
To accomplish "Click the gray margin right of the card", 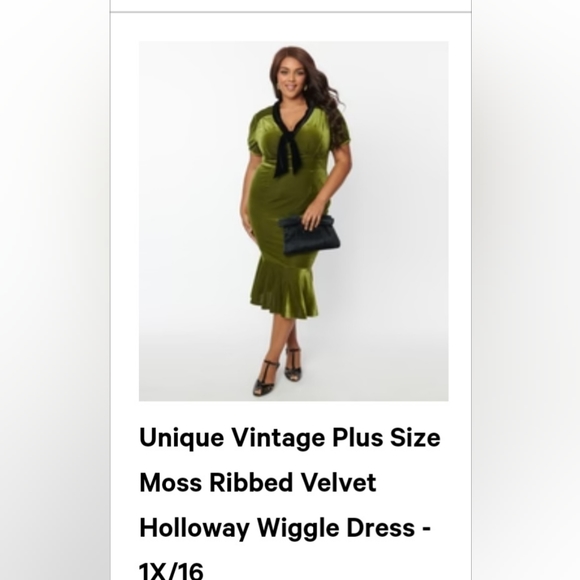I will tap(526, 290).
